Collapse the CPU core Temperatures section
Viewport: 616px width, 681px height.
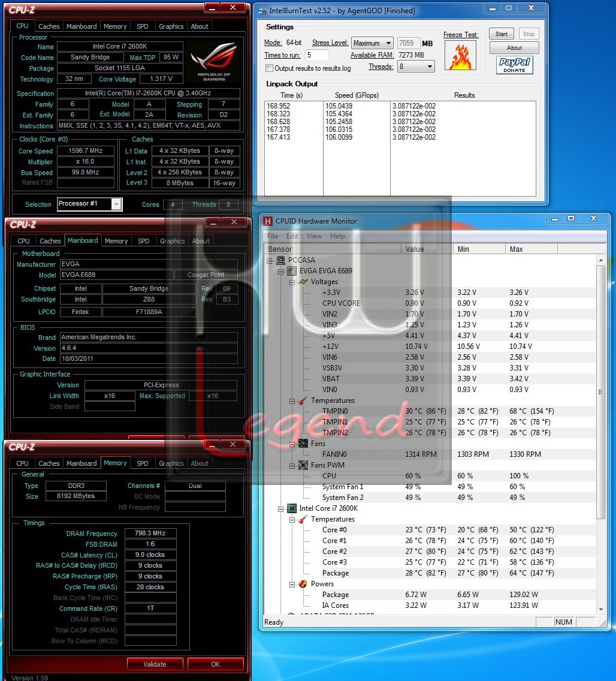(292, 519)
